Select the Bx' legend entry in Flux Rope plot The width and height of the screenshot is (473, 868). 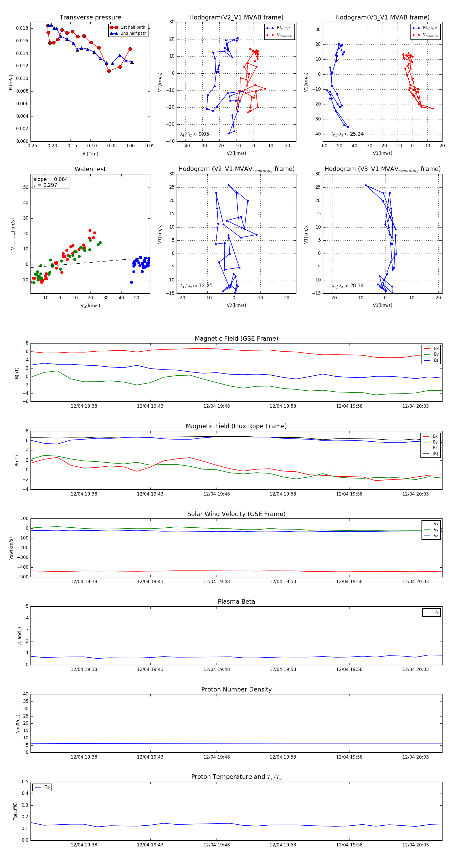coord(431,436)
